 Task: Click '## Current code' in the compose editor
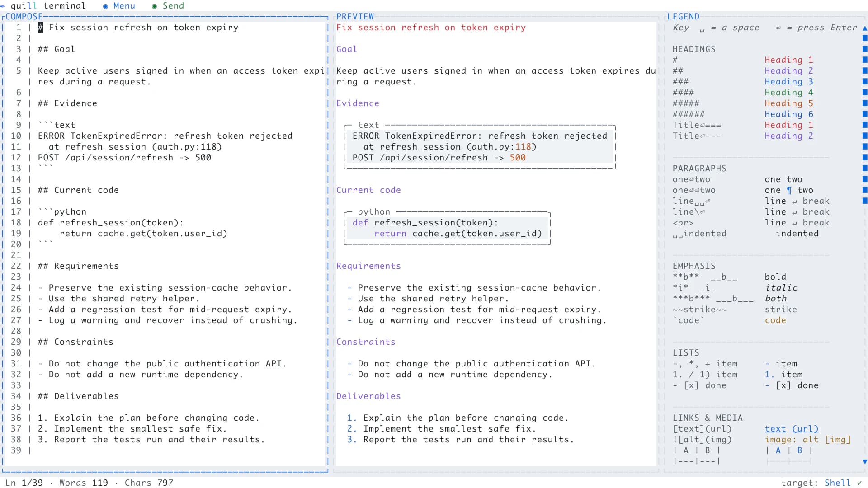pyautogui.click(x=78, y=190)
